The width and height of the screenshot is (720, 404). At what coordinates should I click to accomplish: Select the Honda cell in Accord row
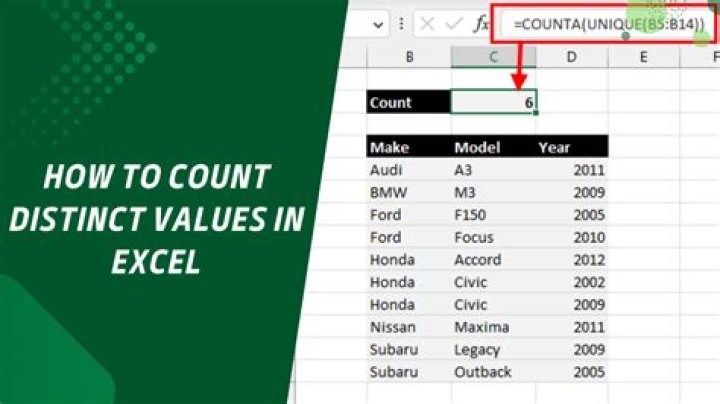[409, 260]
